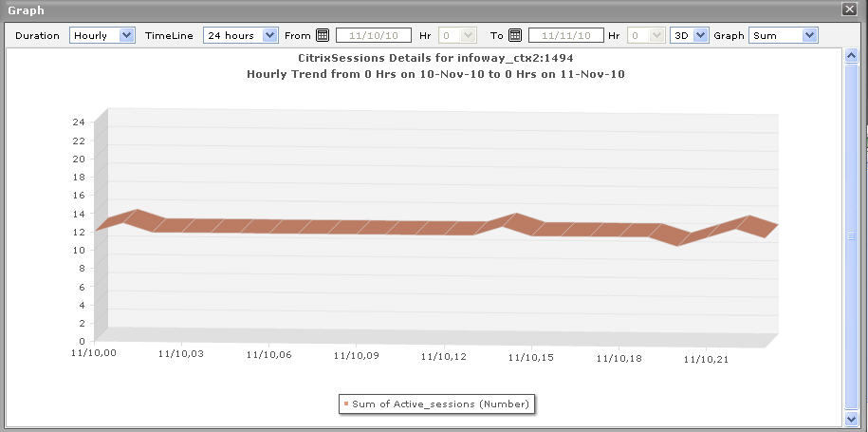Click the x-axis label 11/10,18
Viewport: 868px width, 432px height.
point(619,359)
